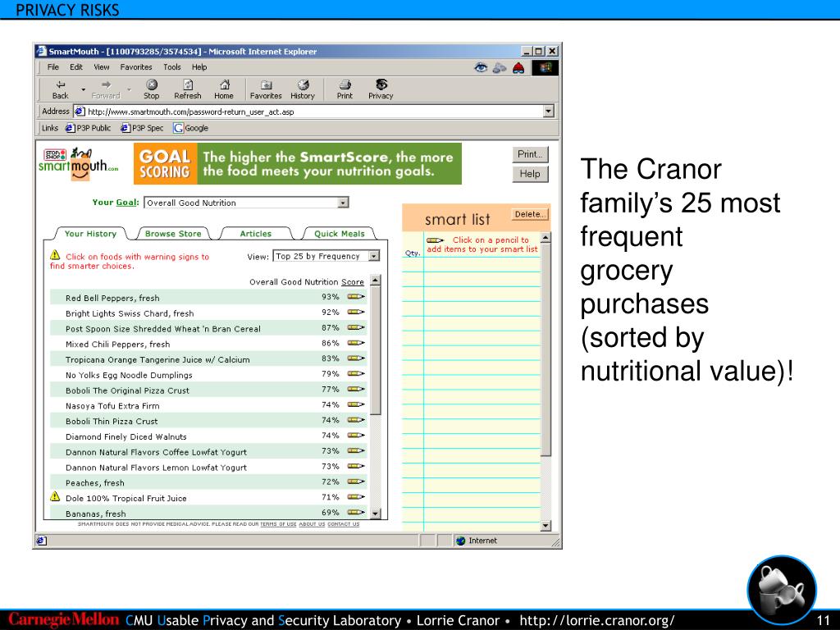Image resolution: width=840 pixels, height=630 pixels.
Task: Click the pencil for Dannon Coffee Lowfat Yogurt
Action: (356, 451)
